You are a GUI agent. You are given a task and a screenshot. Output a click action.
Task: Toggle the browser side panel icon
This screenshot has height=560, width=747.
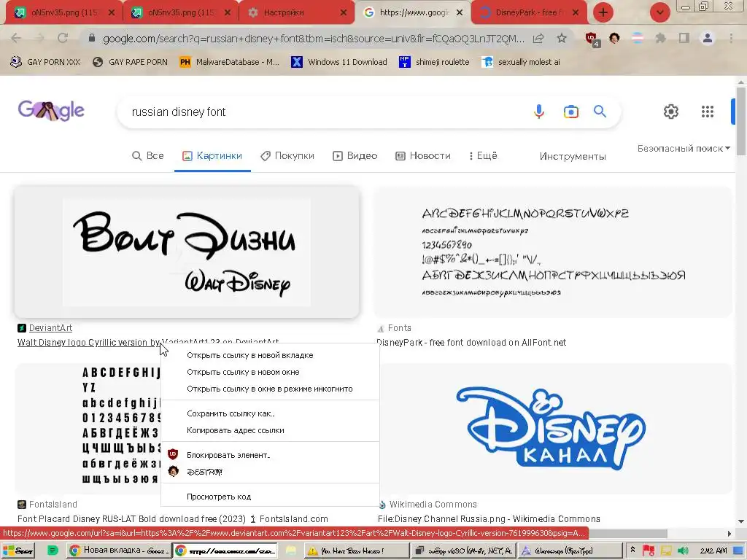[684, 38]
